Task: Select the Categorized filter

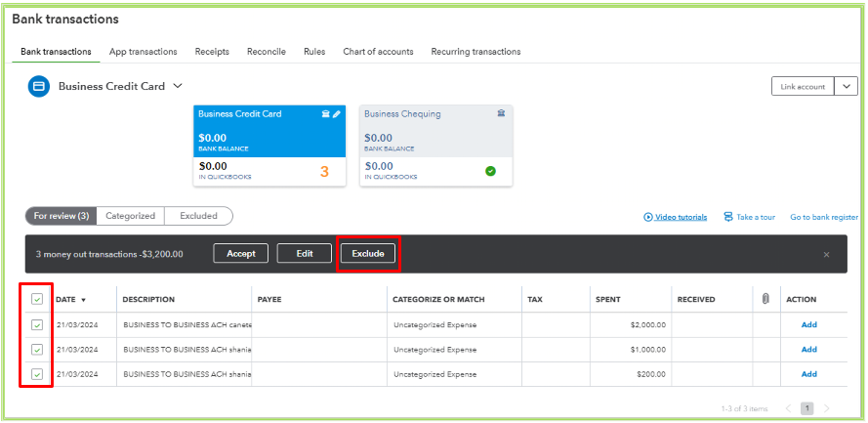Action: pyautogui.click(x=130, y=216)
